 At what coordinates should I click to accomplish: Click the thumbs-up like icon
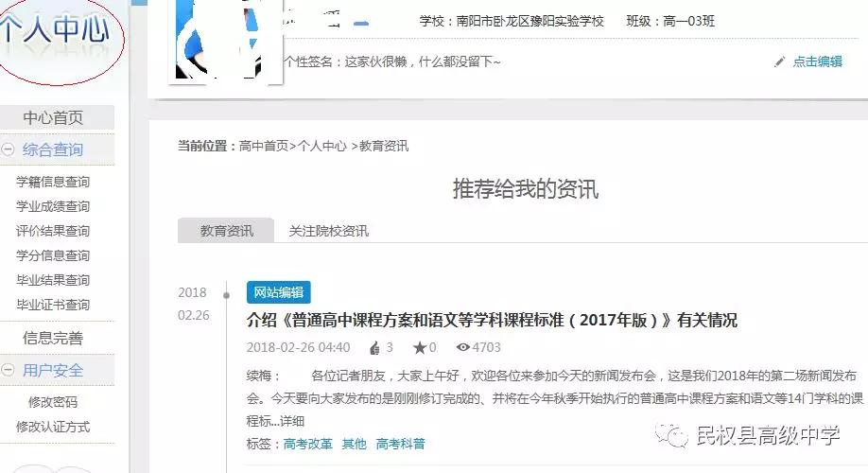click(x=374, y=347)
